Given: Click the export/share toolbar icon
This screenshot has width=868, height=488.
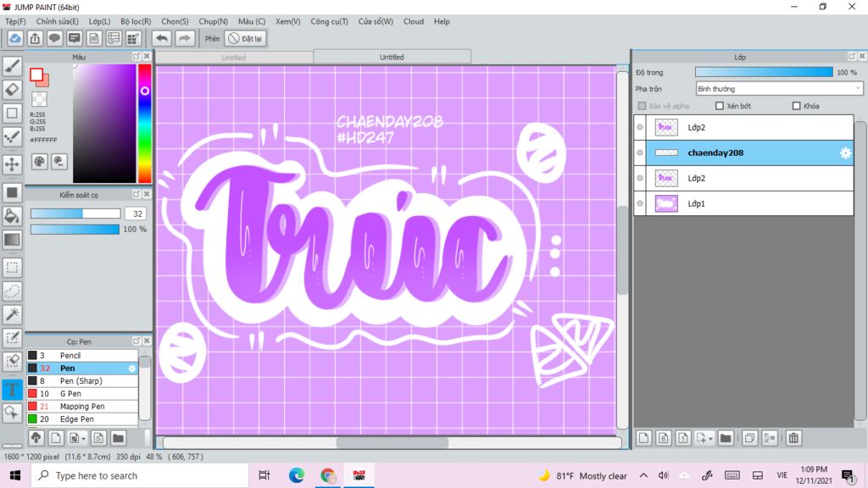Looking at the screenshot, I should [35, 38].
